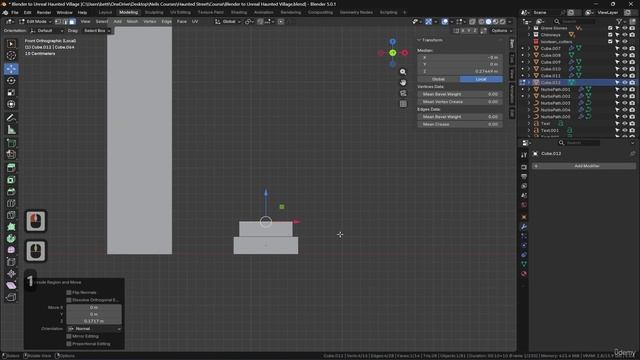Click the viewport pan hand icon
The height and width of the screenshot is (360, 640).
tap(403, 82)
